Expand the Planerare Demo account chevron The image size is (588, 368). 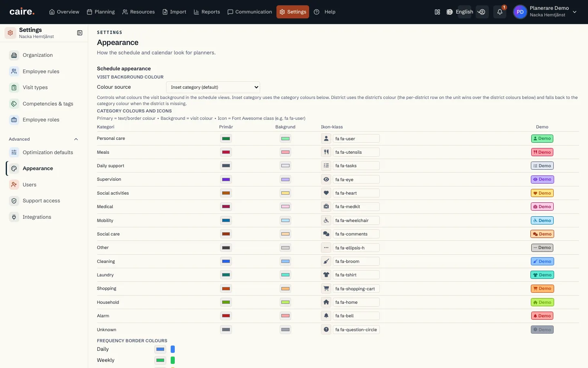tap(575, 12)
